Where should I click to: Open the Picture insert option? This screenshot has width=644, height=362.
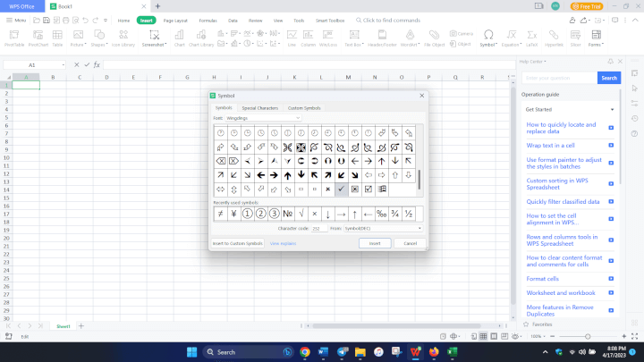point(78,38)
